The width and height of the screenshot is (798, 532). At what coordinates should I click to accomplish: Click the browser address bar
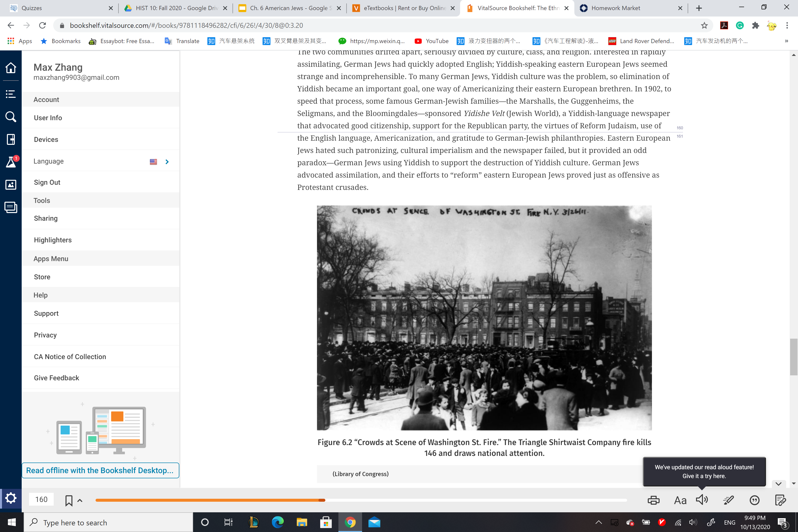380,25
